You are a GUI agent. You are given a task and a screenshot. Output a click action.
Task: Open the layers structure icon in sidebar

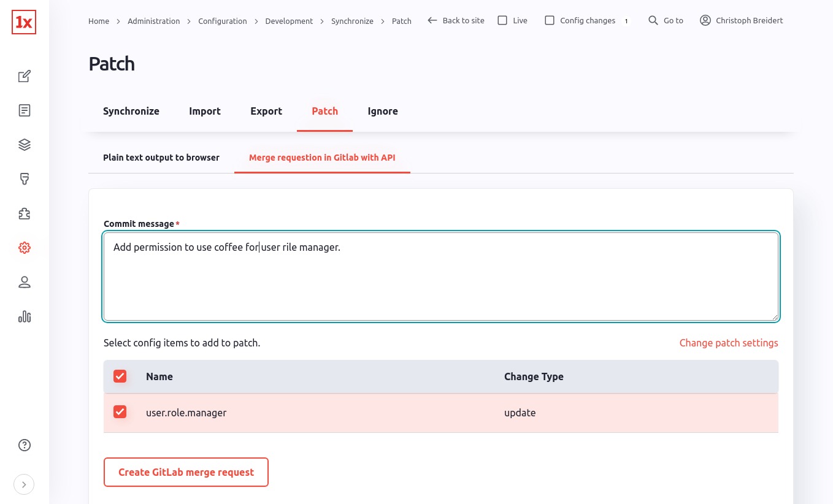click(x=25, y=145)
